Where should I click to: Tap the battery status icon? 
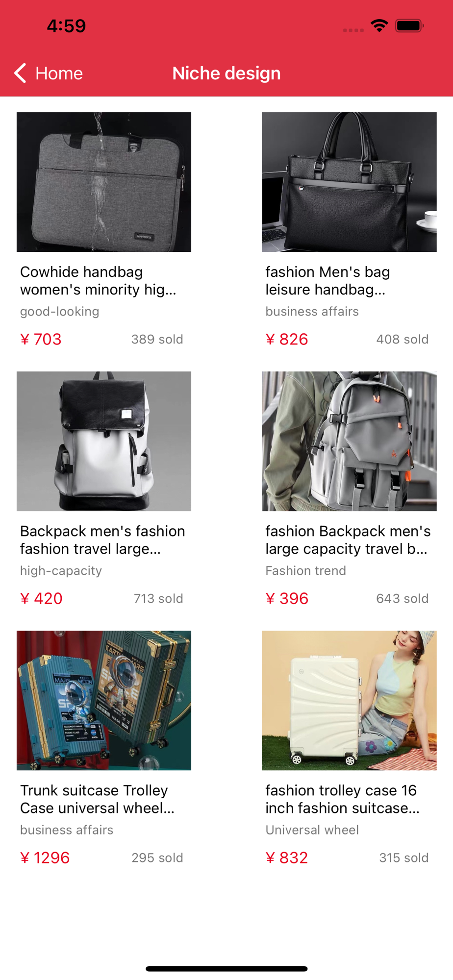[x=410, y=25]
